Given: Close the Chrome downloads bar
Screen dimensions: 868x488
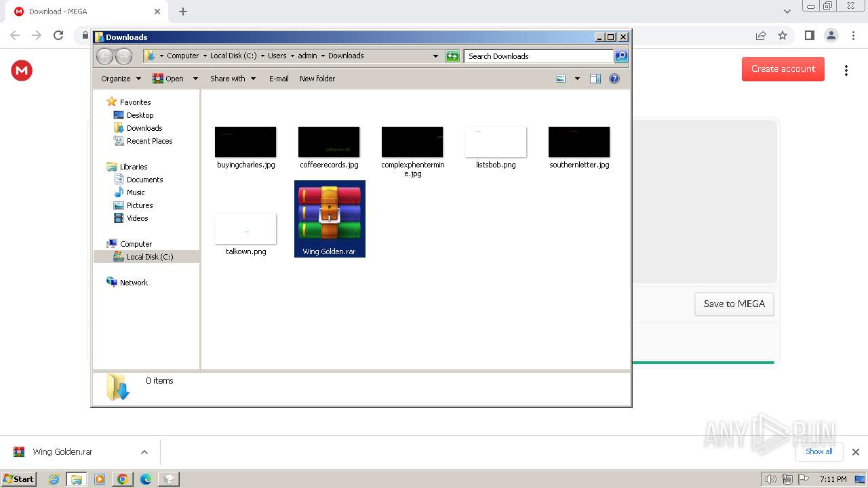Looking at the screenshot, I should click(x=856, y=452).
